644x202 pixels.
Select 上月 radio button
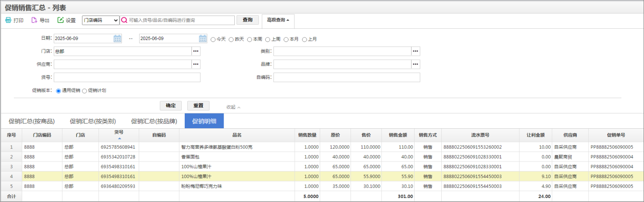[305, 40]
